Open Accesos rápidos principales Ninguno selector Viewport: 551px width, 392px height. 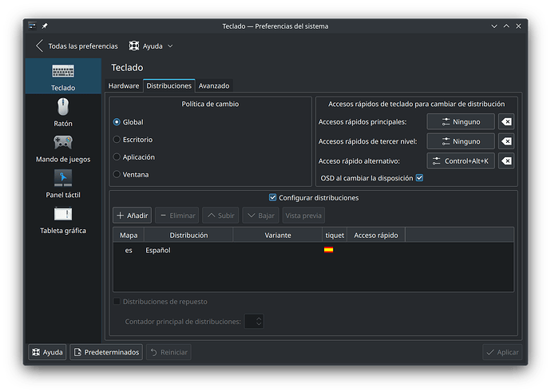click(x=460, y=121)
